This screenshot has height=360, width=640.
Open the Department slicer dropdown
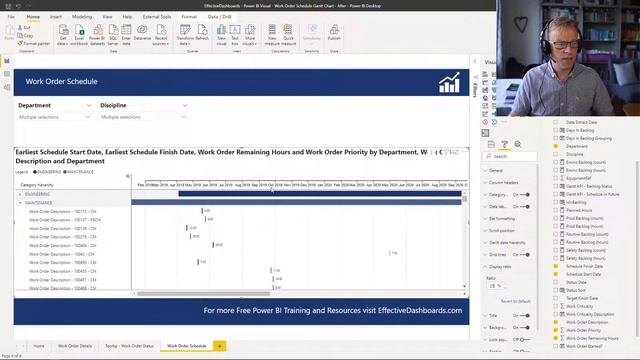point(87,117)
